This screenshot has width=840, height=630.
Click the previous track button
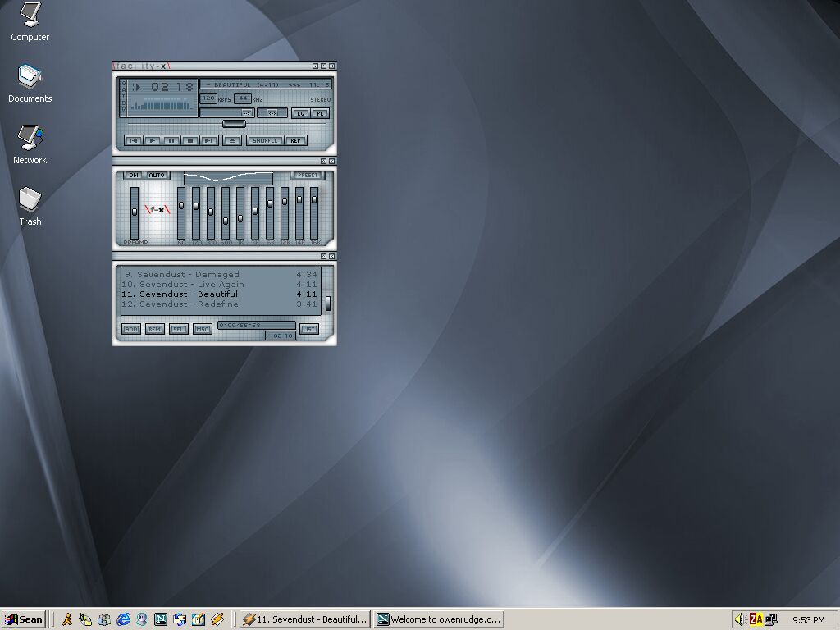tap(134, 140)
